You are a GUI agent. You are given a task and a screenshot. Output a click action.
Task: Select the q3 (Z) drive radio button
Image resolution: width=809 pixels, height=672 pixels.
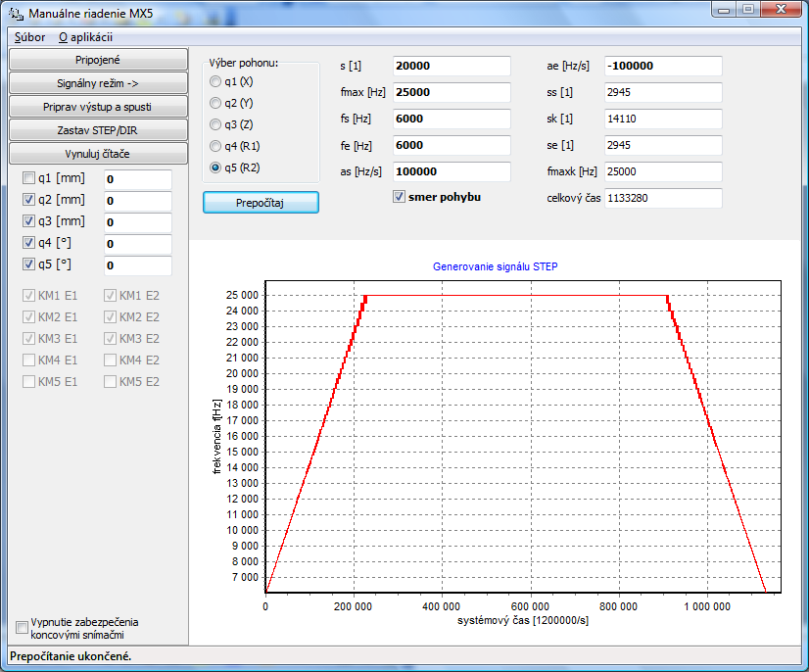[x=215, y=124]
